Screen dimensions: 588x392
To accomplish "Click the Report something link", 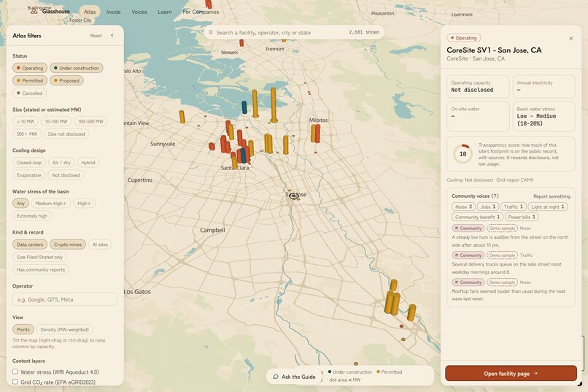I will [552, 196].
